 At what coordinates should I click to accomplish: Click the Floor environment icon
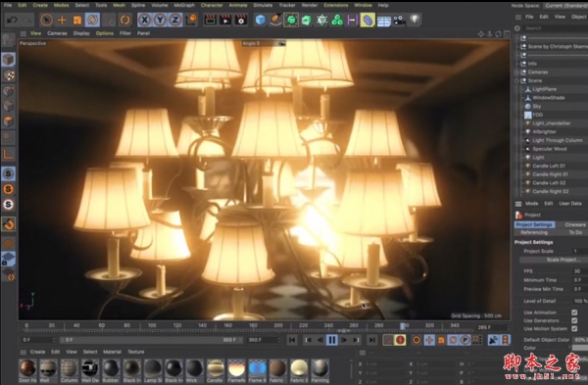point(383,21)
